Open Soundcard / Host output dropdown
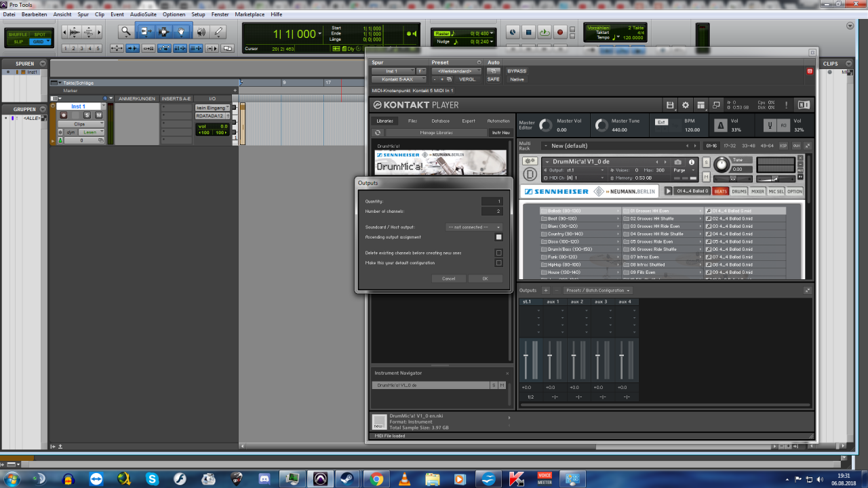Screen dimensions: 868x488 (x=474, y=227)
